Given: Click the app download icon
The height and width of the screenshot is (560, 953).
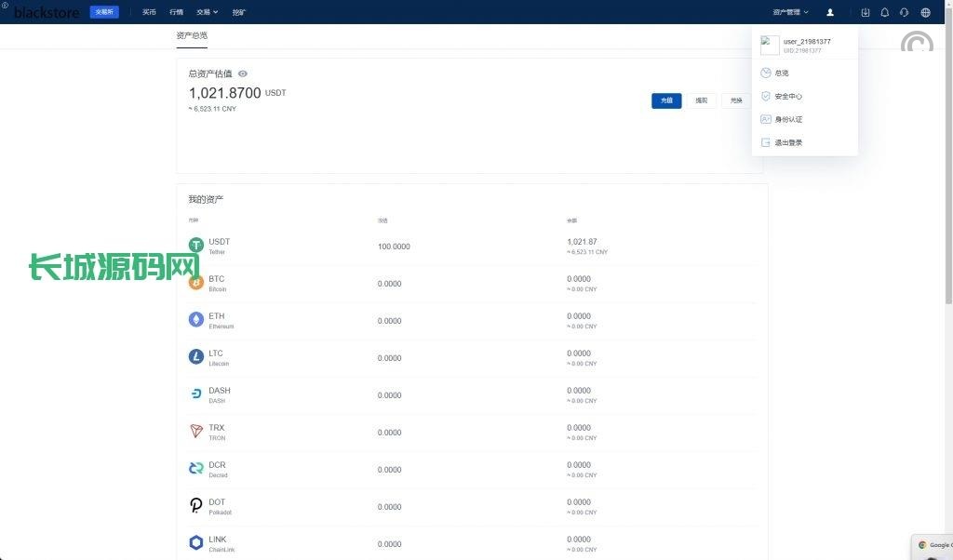Looking at the screenshot, I should 866,12.
